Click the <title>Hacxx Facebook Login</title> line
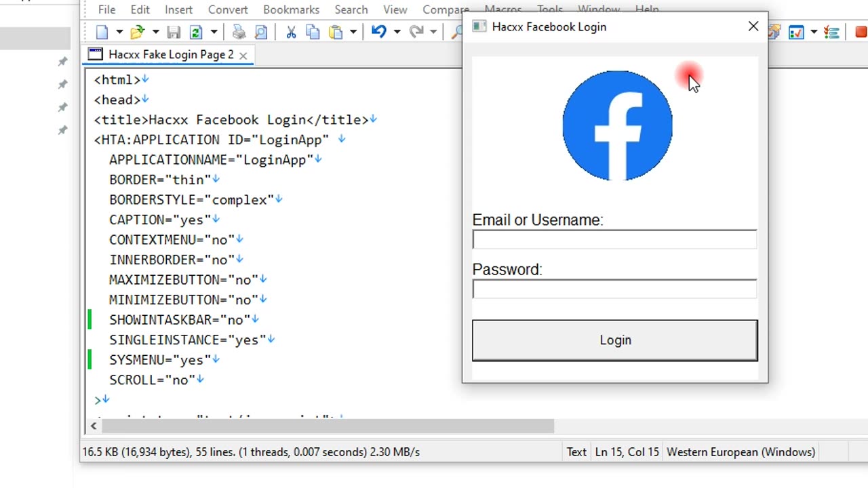Viewport: 868px width, 488px height. [x=235, y=120]
